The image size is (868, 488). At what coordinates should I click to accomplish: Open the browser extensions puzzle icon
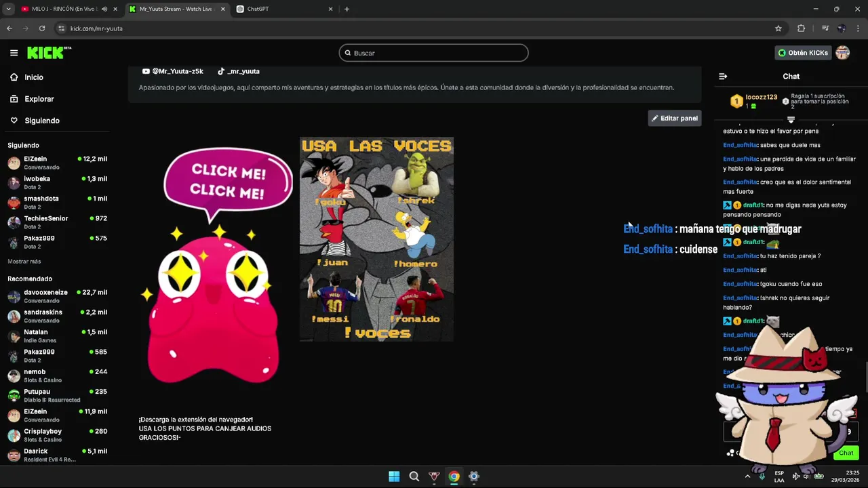(801, 28)
